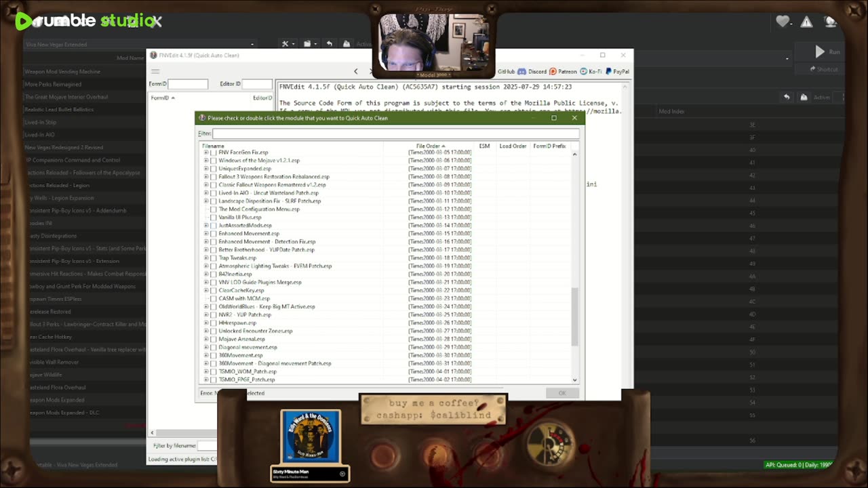The width and height of the screenshot is (868, 488).
Task: Select Unlocked Encounter Zones.esp filename
Action: [x=255, y=331]
